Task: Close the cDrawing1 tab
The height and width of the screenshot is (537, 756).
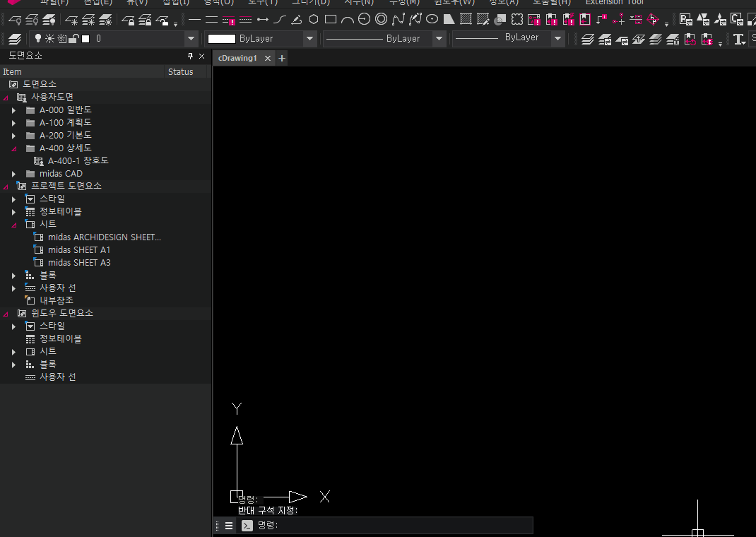Action: pyautogui.click(x=268, y=59)
